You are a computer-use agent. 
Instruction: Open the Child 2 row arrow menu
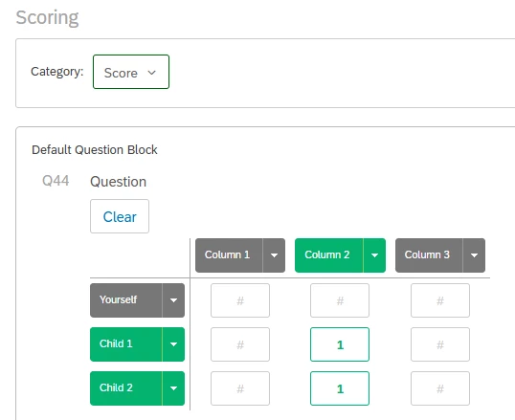click(x=173, y=388)
